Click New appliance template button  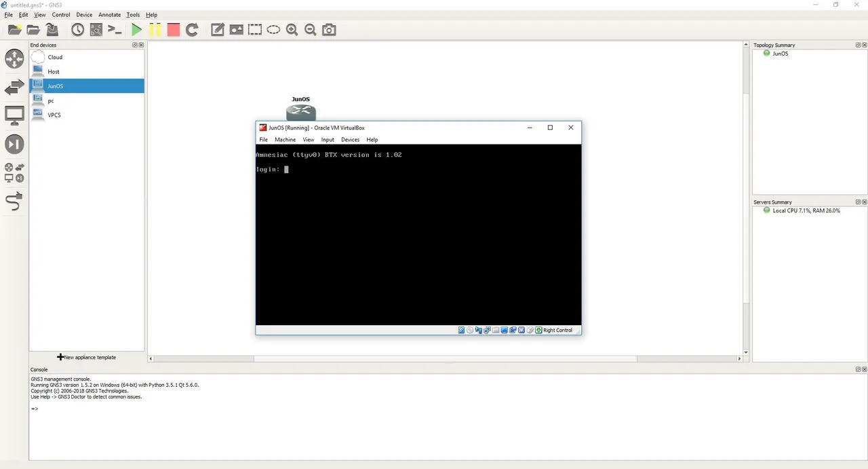click(x=87, y=357)
